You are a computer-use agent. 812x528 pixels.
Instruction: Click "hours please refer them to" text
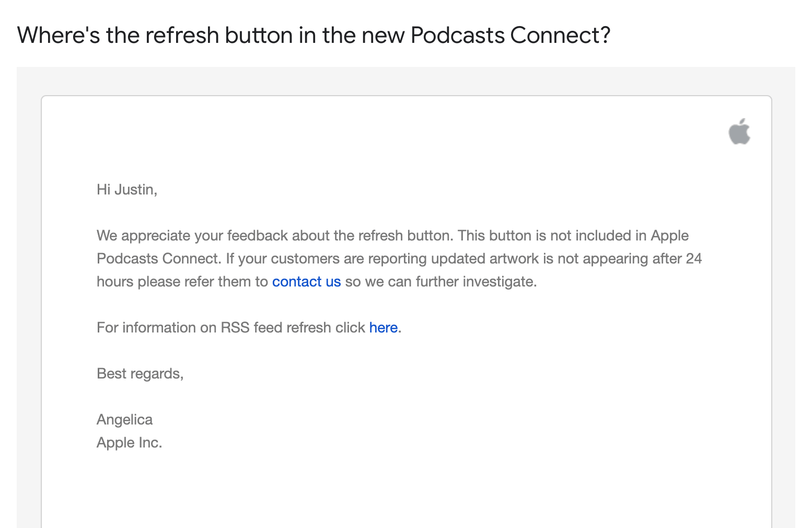182,282
